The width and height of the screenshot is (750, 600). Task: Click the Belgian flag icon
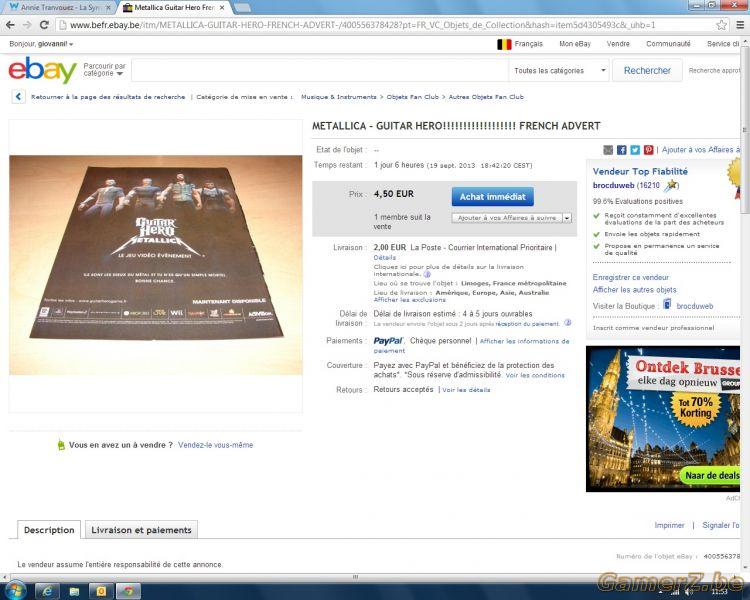tap(504, 44)
